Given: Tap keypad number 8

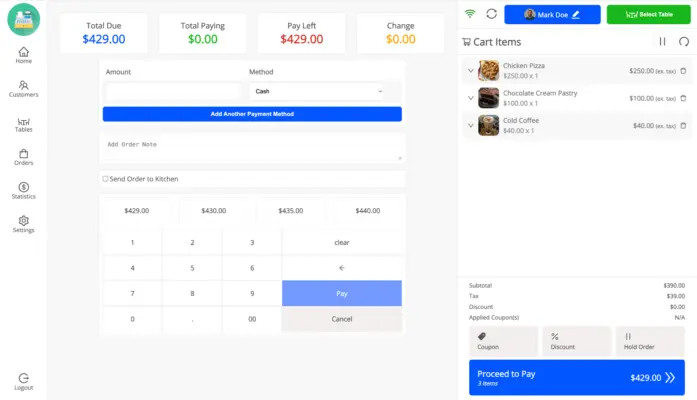Looking at the screenshot, I should point(192,293).
